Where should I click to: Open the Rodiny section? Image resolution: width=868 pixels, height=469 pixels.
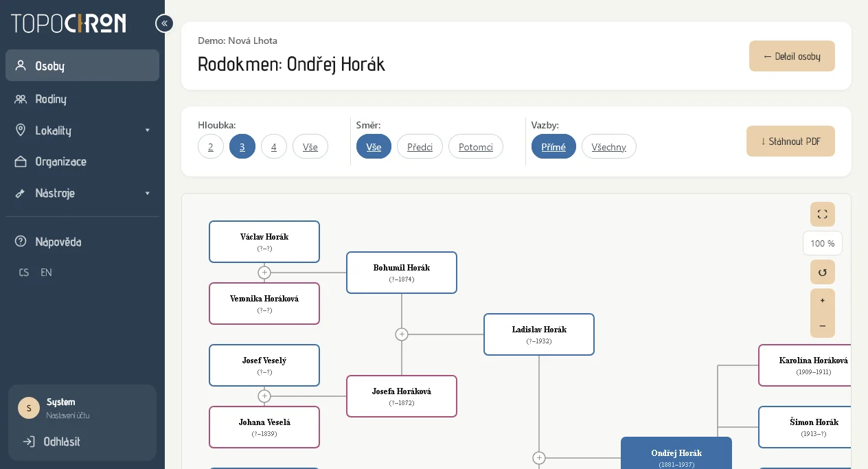(x=82, y=99)
